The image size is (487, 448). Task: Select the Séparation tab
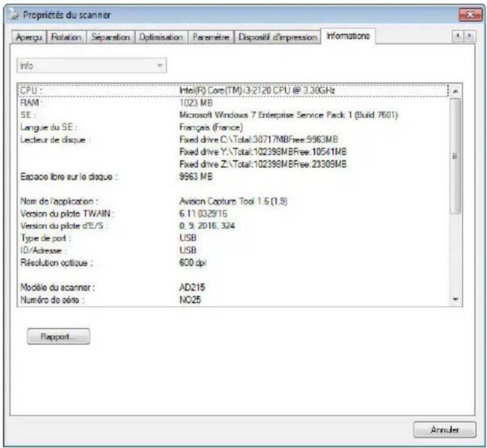pos(111,37)
